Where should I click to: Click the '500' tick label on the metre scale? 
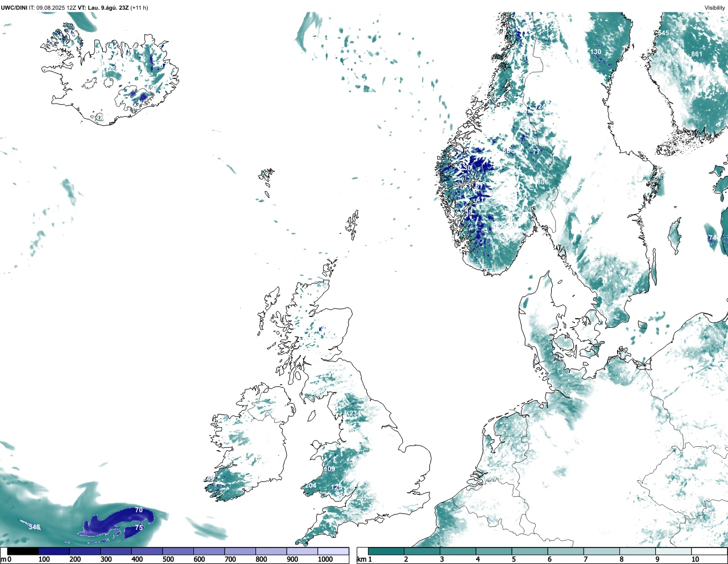tap(168, 559)
